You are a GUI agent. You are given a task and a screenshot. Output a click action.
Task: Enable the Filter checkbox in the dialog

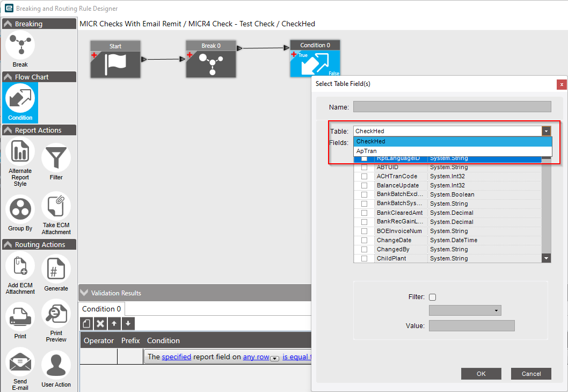point(433,297)
